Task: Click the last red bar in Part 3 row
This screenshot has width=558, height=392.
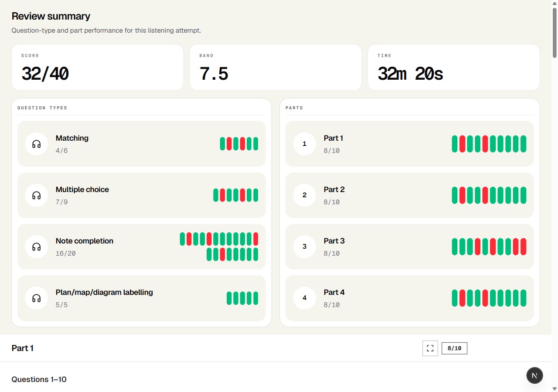Action: (523, 247)
